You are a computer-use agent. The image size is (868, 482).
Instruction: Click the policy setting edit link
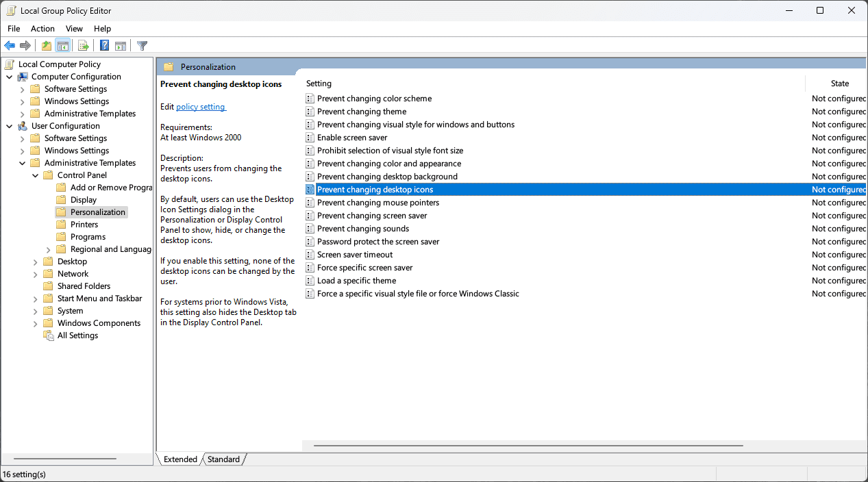coord(201,107)
